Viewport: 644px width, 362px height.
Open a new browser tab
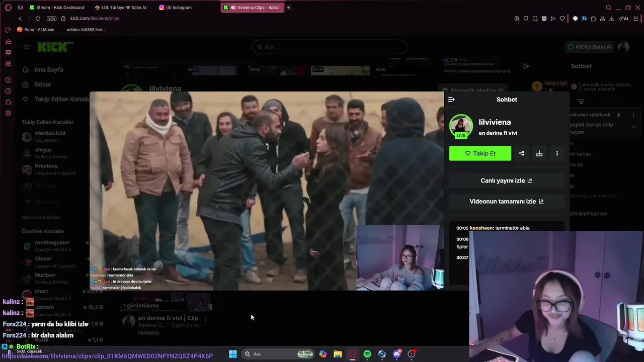pyautogui.click(x=289, y=8)
